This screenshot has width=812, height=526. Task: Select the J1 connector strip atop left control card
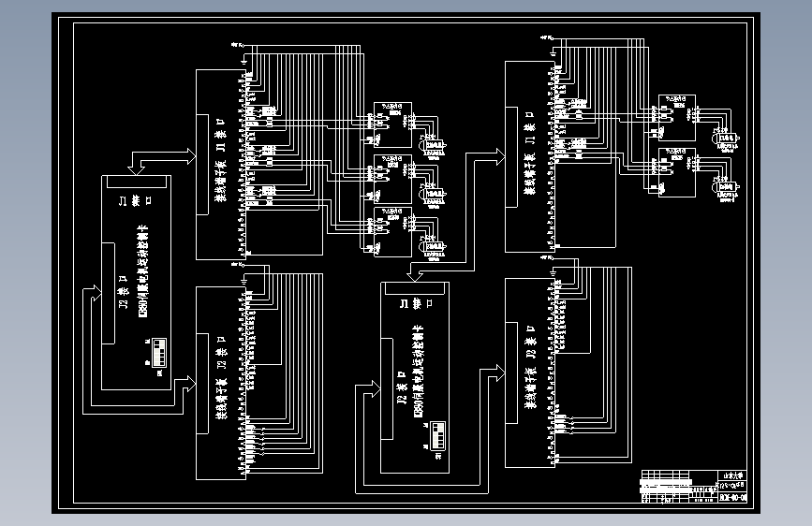[136, 182]
